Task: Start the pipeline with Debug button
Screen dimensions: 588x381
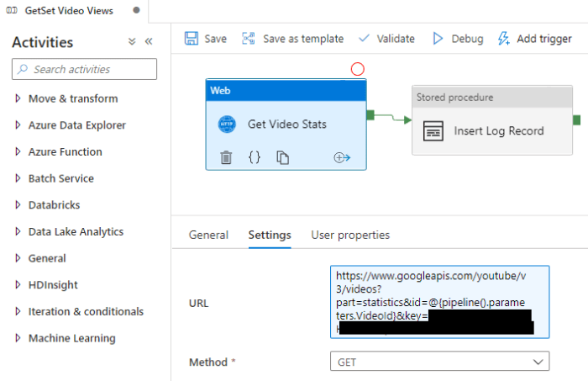Action: [x=457, y=39]
